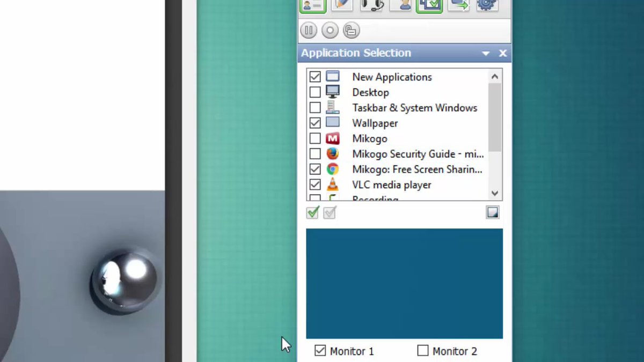The image size is (644, 362).
Task: Uncheck the Wallpaper checkbox
Action: coord(315,123)
